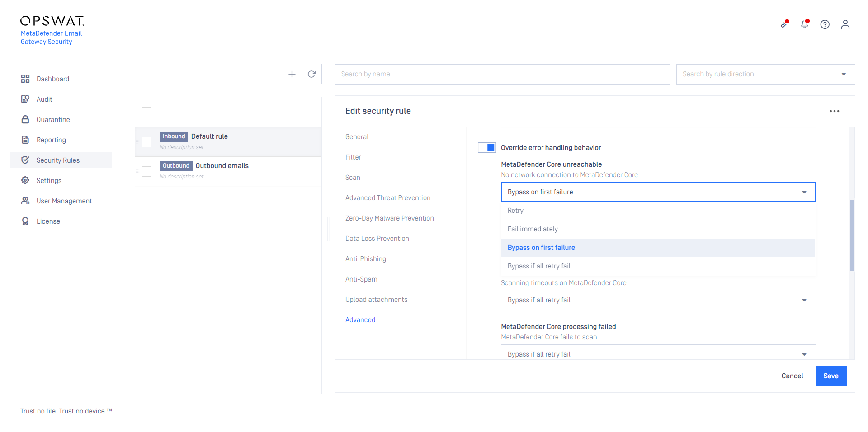The height and width of the screenshot is (432, 868).
Task: Open the Search by rule direction dropdown
Action: [x=765, y=74]
